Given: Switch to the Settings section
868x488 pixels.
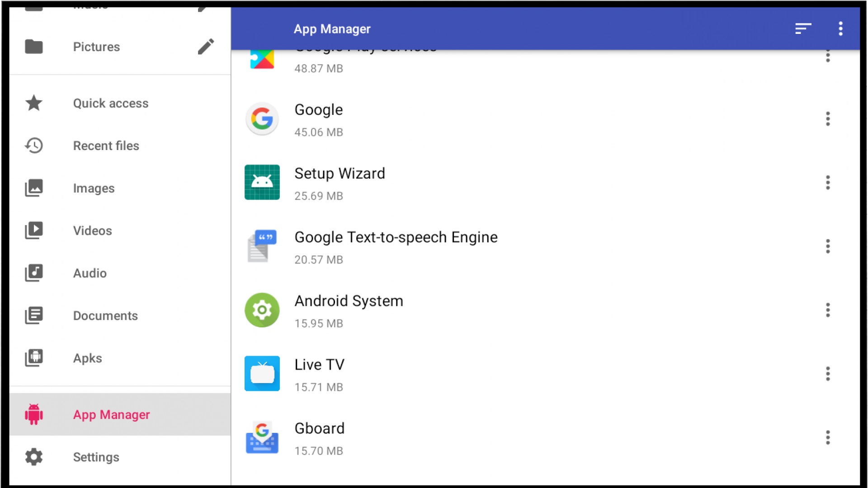Looking at the screenshot, I should click(x=96, y=457).
